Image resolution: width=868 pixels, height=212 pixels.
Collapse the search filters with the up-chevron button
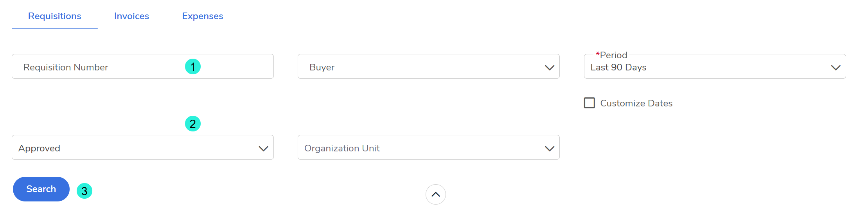click(x=435, y=194)
